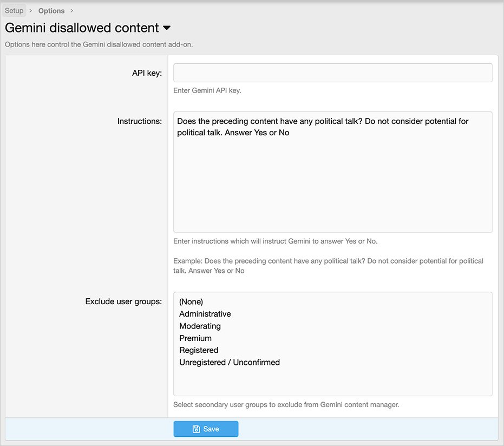
Task: Click the Exclude user groups label
Action: pyautogui.click(x=123, y=301)
